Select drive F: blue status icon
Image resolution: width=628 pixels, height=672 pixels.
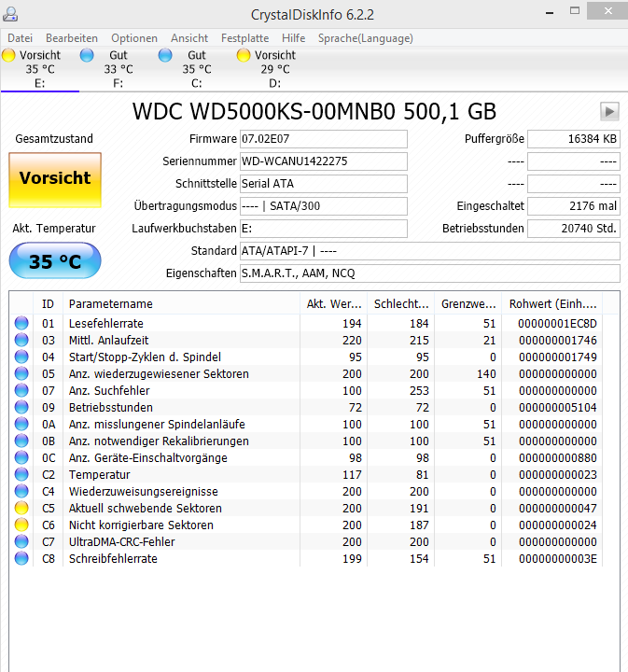(x=87, y=55)
